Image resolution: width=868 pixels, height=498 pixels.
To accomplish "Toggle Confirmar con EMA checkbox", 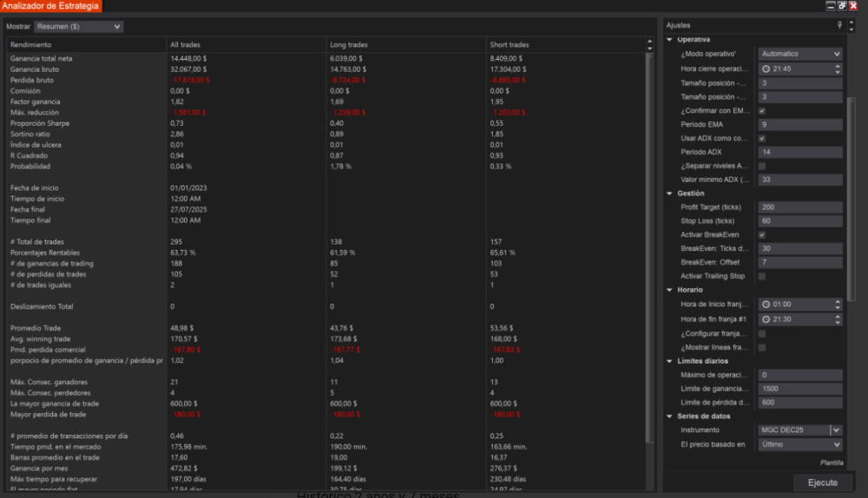I will pyautogui.click(x=762, y=111).
